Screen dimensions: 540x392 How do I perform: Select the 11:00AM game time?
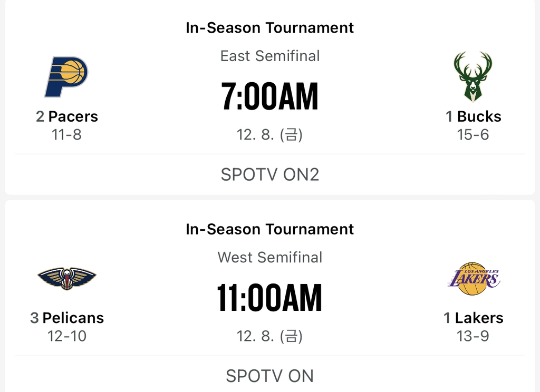coord(269,298)
